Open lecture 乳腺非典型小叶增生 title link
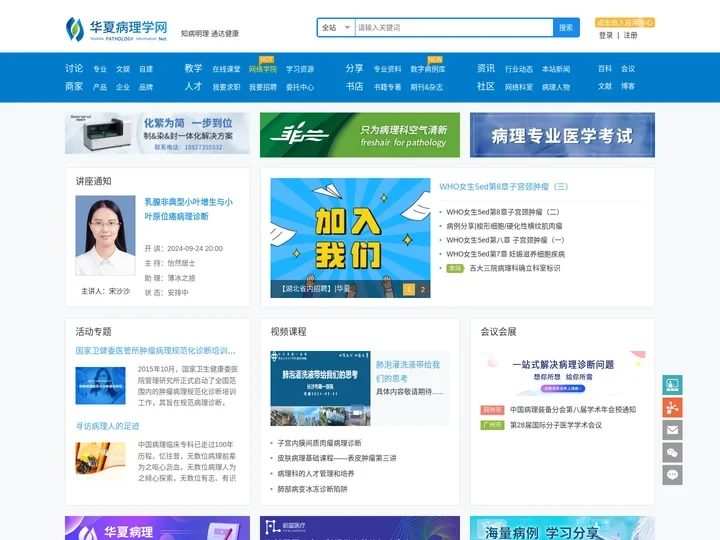 tap(189, 209)
